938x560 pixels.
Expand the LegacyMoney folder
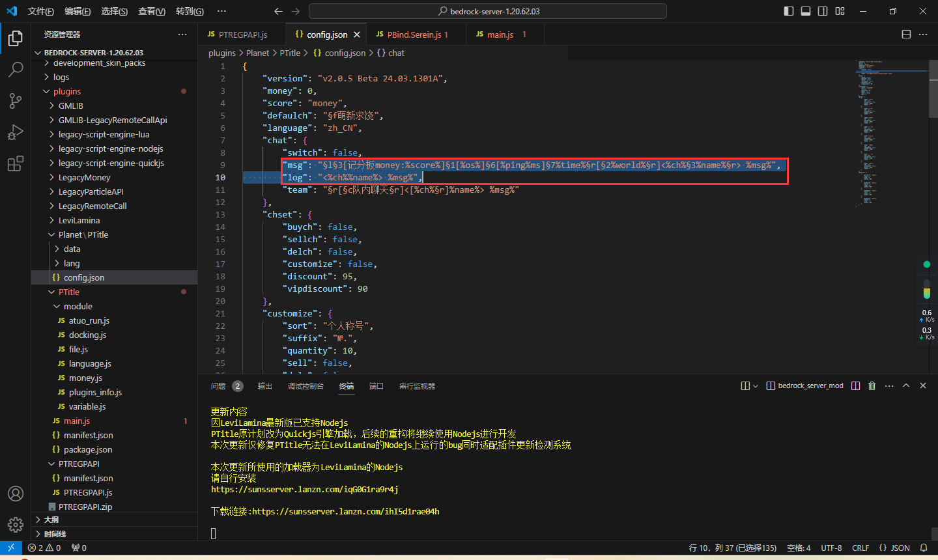pyautogui.click(x=114, y=177)
